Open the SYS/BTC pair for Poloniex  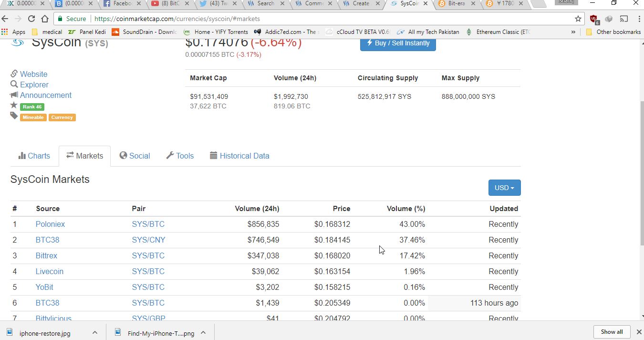point(148,224)
